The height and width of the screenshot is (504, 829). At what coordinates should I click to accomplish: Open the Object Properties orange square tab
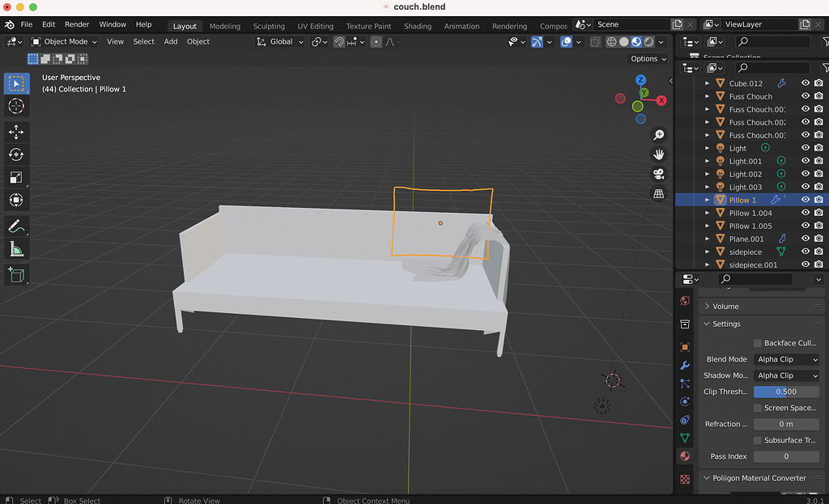coord(685,345)
